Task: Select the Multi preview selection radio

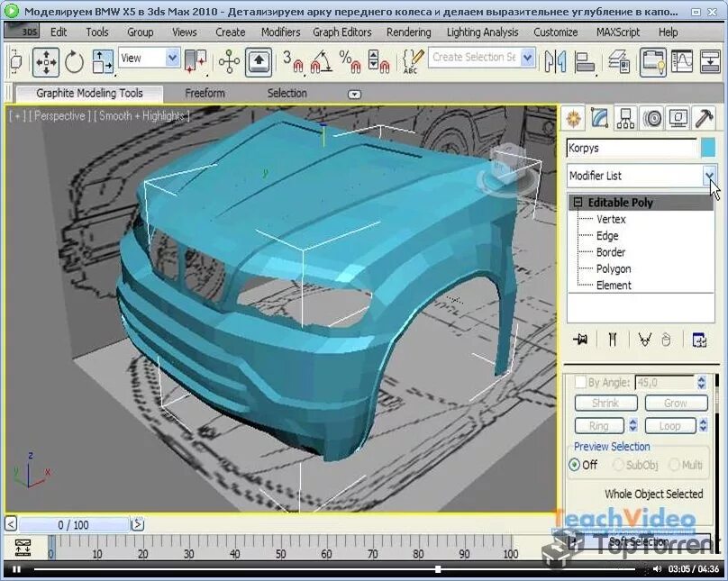Action: pos(674,465)
